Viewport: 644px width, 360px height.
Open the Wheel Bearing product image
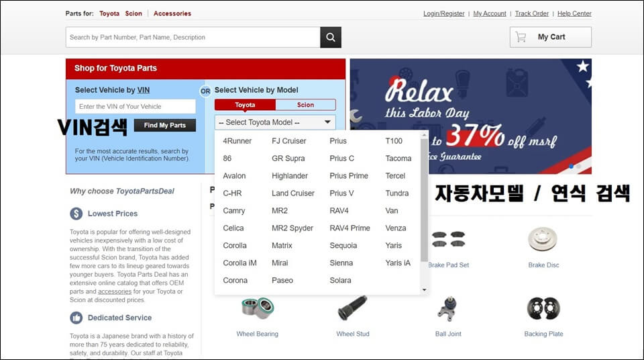tap(257, 308)
